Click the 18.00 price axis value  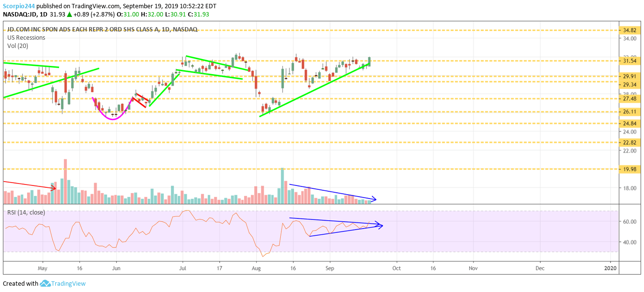tap(629, 188)
